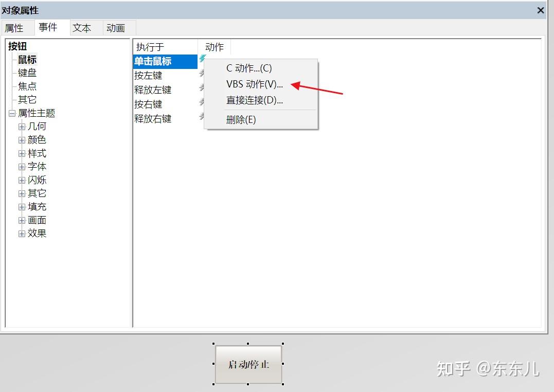Screen dimensions: 554x392
Task: Expand the 填充 property theme node
Action: [22, 206]
